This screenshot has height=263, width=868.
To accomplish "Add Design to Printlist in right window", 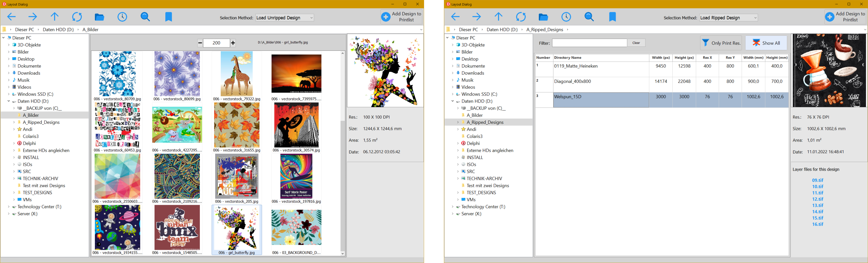I will tap(845, 17).
